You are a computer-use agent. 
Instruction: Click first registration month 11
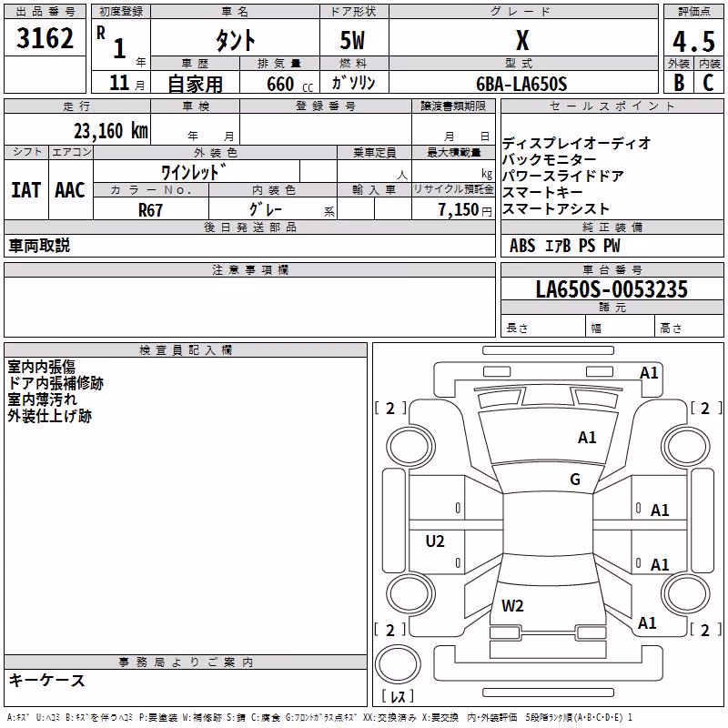click(119, 83)
